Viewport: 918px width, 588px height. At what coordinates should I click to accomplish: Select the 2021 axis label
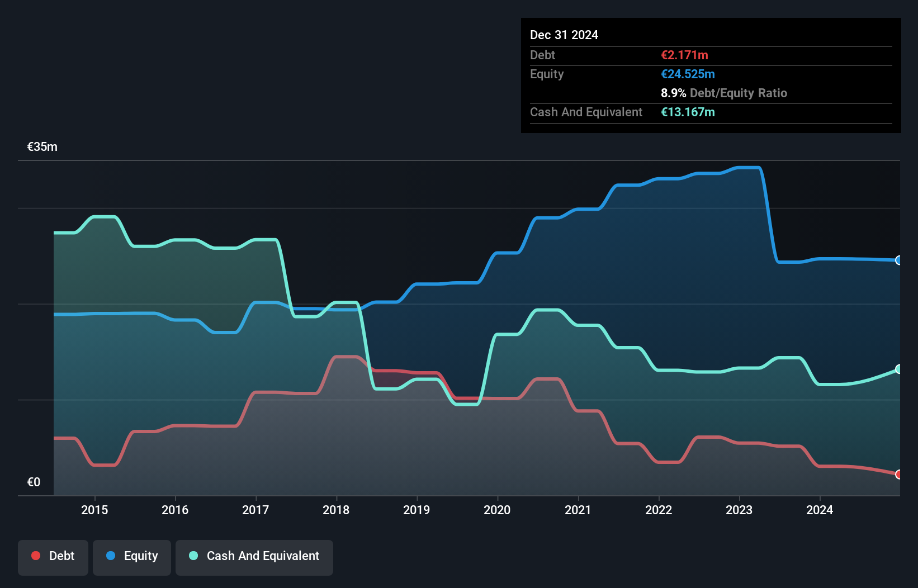coord(578,510)
